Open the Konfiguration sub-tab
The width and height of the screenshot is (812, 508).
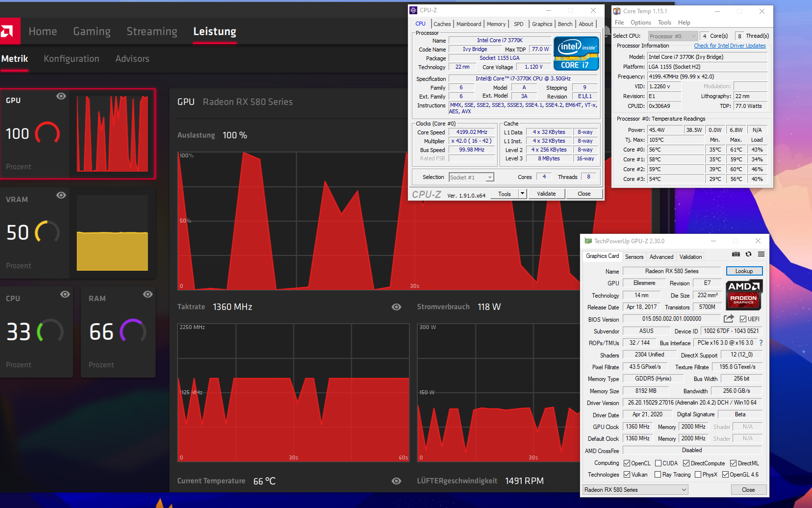(x=71, y=59)
